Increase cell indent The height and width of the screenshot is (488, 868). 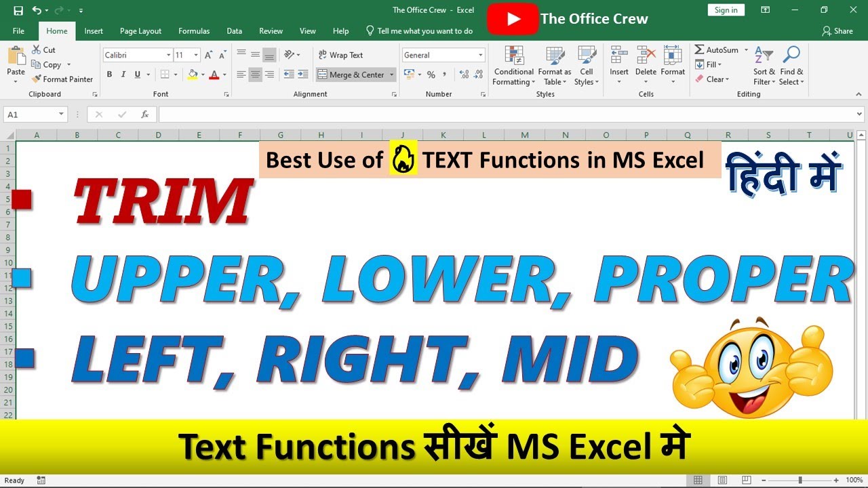(304, 75)
